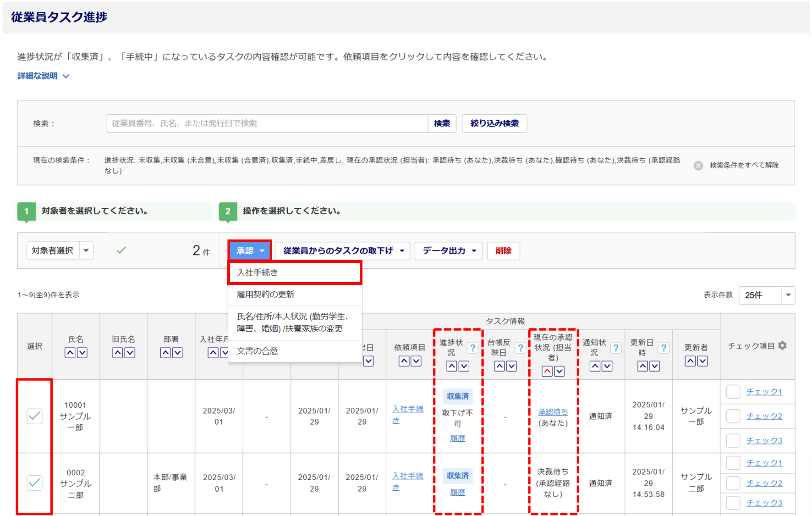812x516 pixels.
Task: Open 従業員からのタスクの取下げ dropdown
Action: tap(343, 251)
